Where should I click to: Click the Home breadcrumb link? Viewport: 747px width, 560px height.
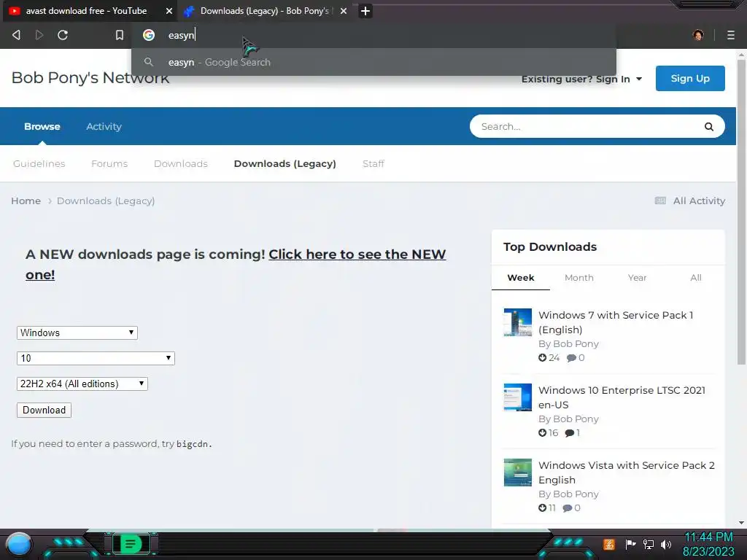26,201
